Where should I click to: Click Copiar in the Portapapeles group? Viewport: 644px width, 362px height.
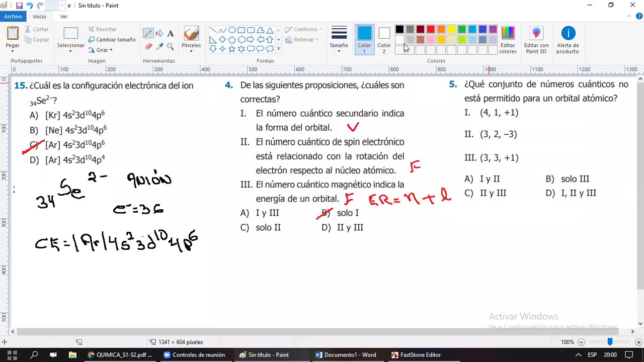[x=37, y=40]
